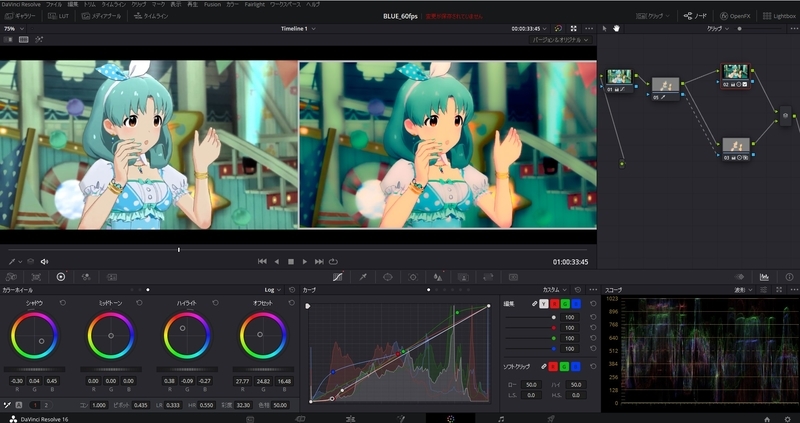The width and height of the screenshot is (800, 423).
Task: Open the ファイル (File) menu
Action: 54,4
